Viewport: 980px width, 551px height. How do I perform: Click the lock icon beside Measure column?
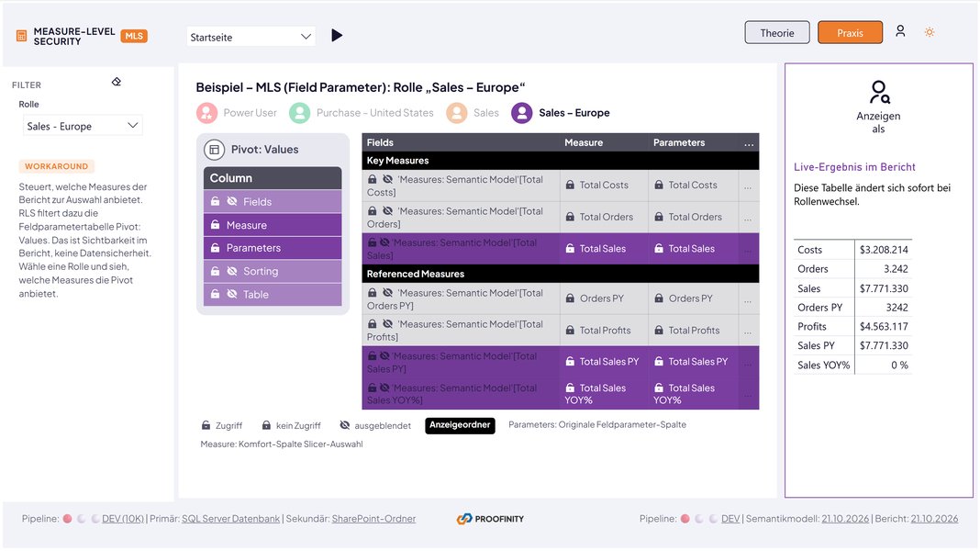point(215,225)
